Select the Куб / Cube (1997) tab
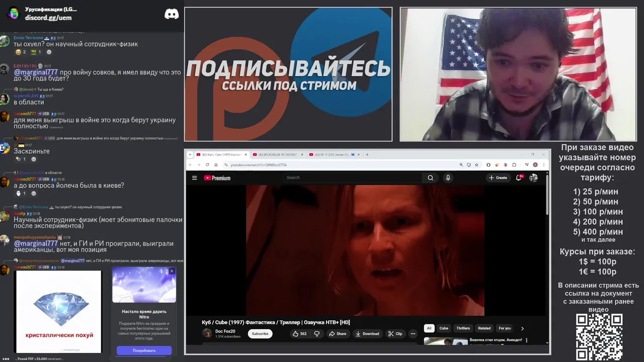The image size is (644, 362). click(221, 154)
